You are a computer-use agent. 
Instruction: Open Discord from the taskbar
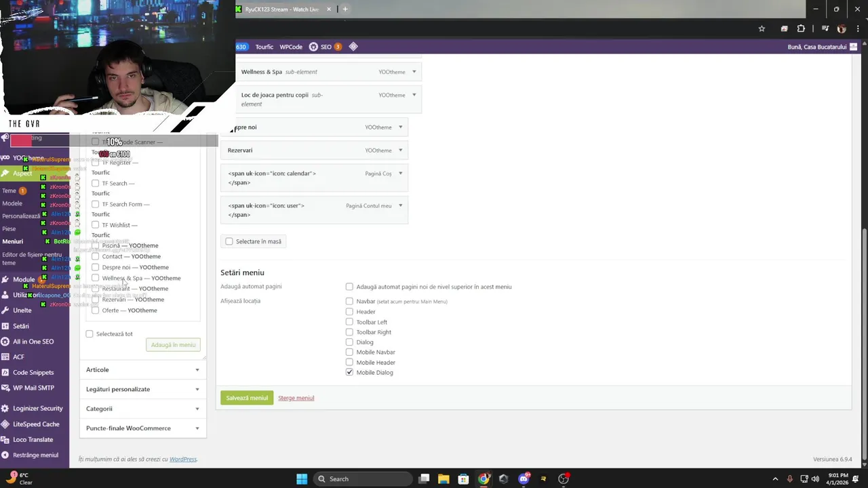(524, 479)
